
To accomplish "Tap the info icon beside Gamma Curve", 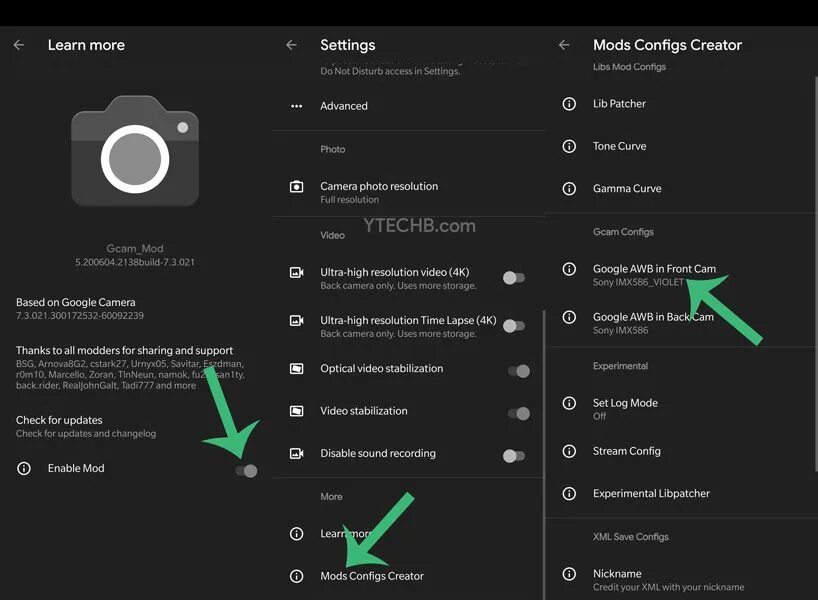I will click(x=569, y=188).
